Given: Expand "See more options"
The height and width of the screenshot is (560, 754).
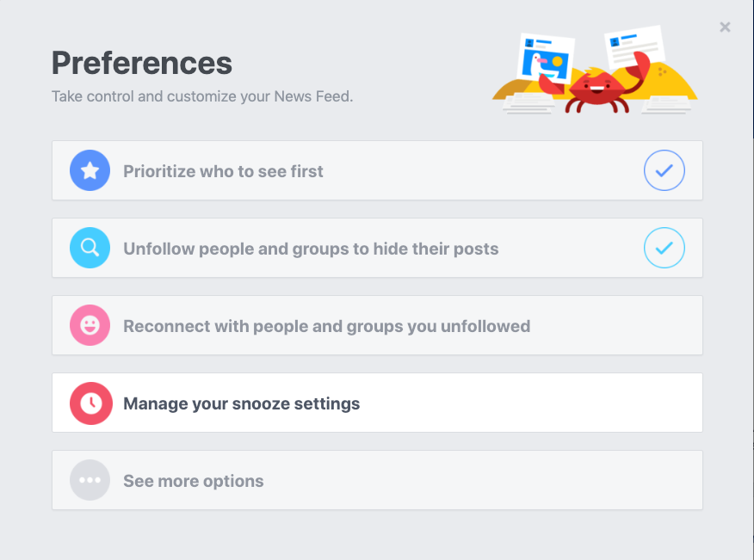Looking at the screenshot, I should 377,480.
